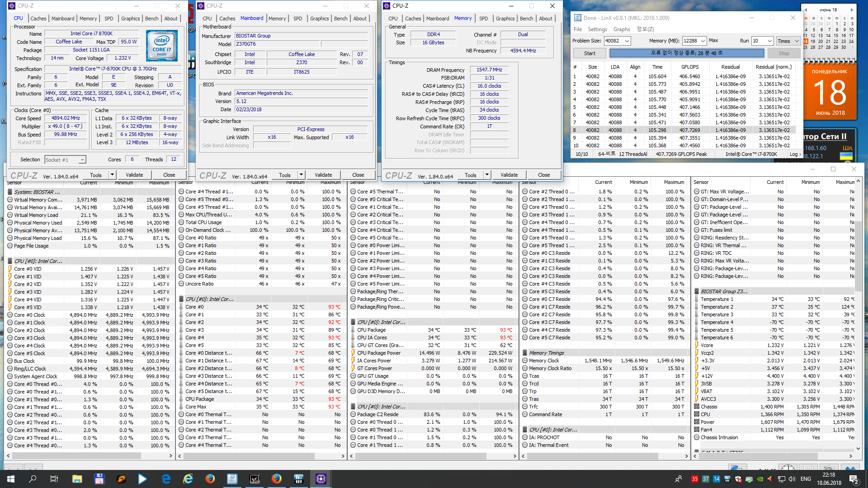
Task: Click the NVIDIA tray icon
Action: point(760,479)
